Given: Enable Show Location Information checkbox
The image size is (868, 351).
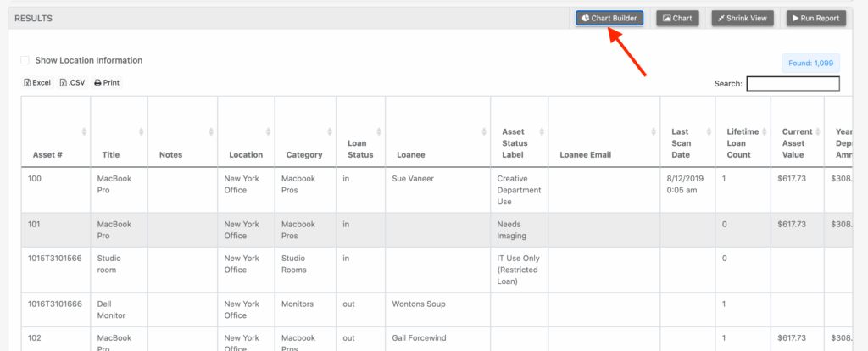Looking at the screenshot, I should 25,60.
